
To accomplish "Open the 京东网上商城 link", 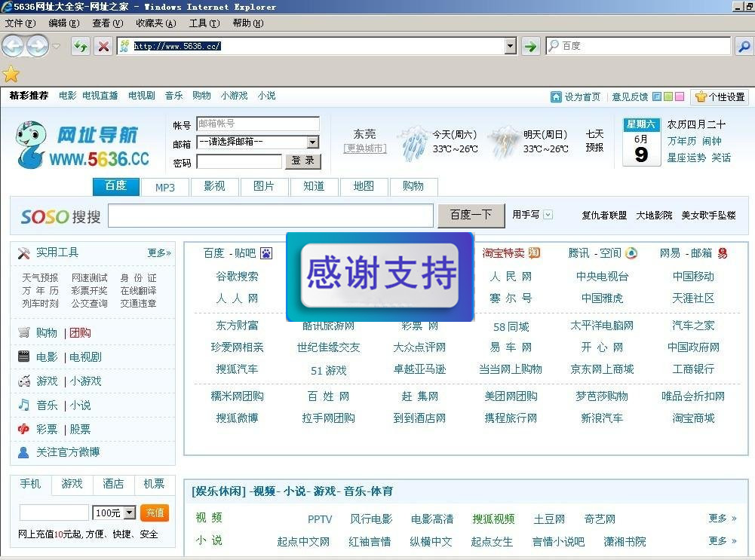I will [602, 369].
